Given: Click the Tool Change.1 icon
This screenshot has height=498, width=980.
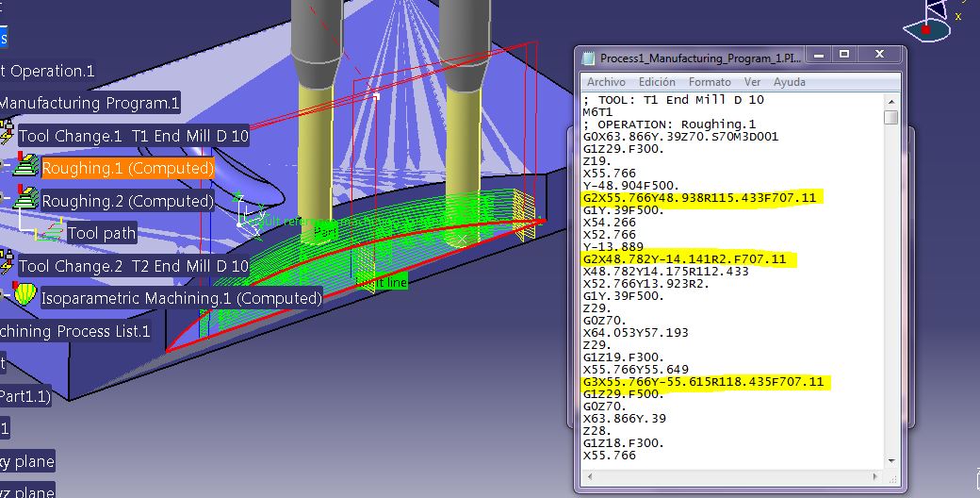Looking at the screenshot, I should [8, 135].
